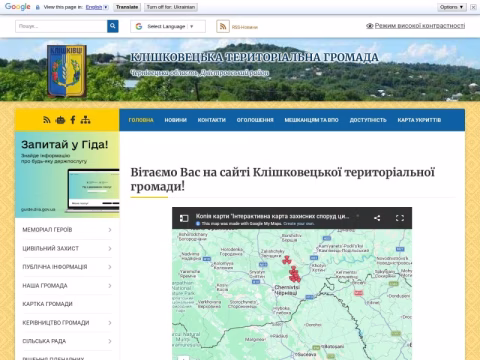Open the Options dropdown in translate bar
This screenshot has height=360, width=480.
(452, 7)
